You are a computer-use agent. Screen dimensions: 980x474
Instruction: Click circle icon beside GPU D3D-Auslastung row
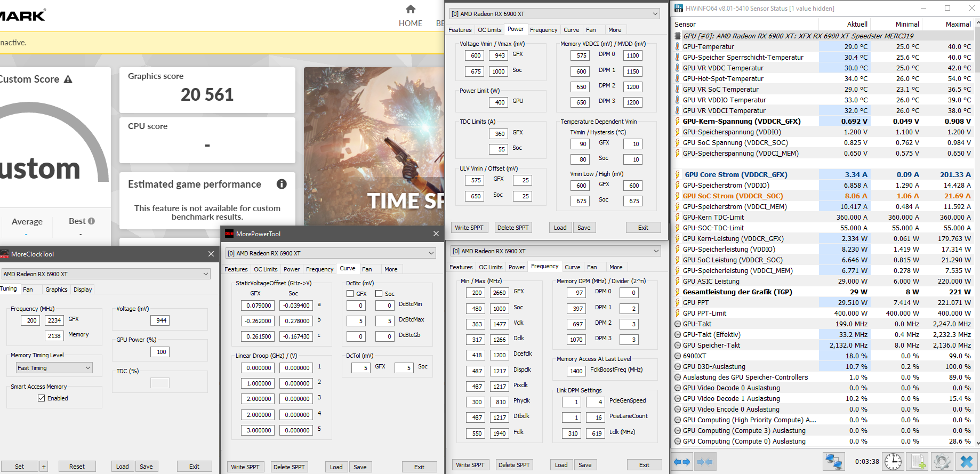click(x=678, y=366)
